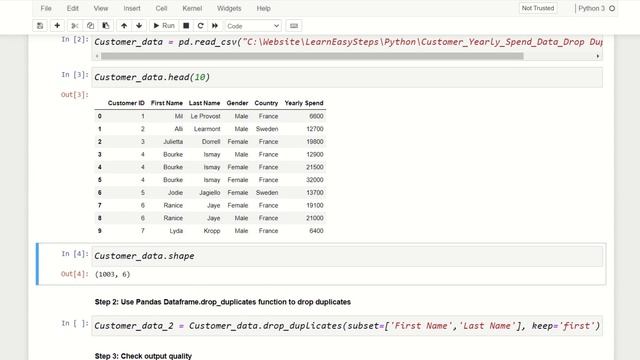Click the scroll right arrow in cell 2
640x360 pixels.
pos(598,56)
